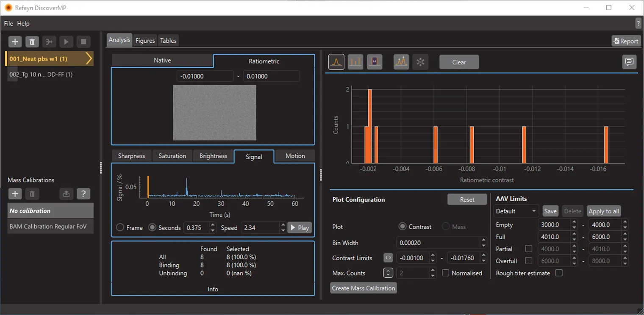The image size is (644, 315).
Task: Switch to the Analysis tab
Action: point(119,40)
